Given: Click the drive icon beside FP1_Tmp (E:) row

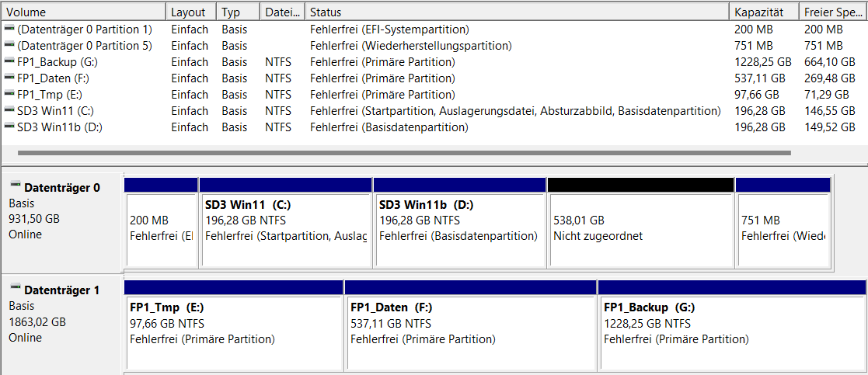Looking at the screenshot, I should pyautogui.click(x=9, y=95).
